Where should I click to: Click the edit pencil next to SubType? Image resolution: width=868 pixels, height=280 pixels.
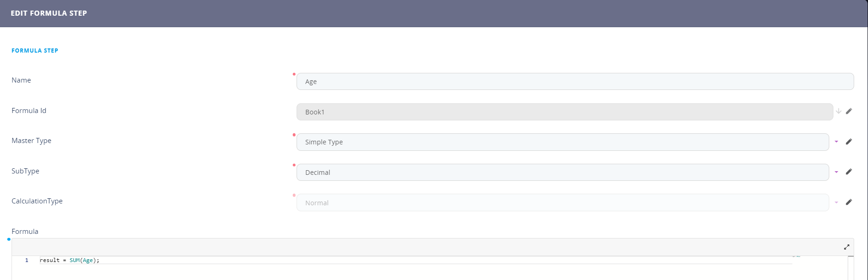click(x=849, y=172)
